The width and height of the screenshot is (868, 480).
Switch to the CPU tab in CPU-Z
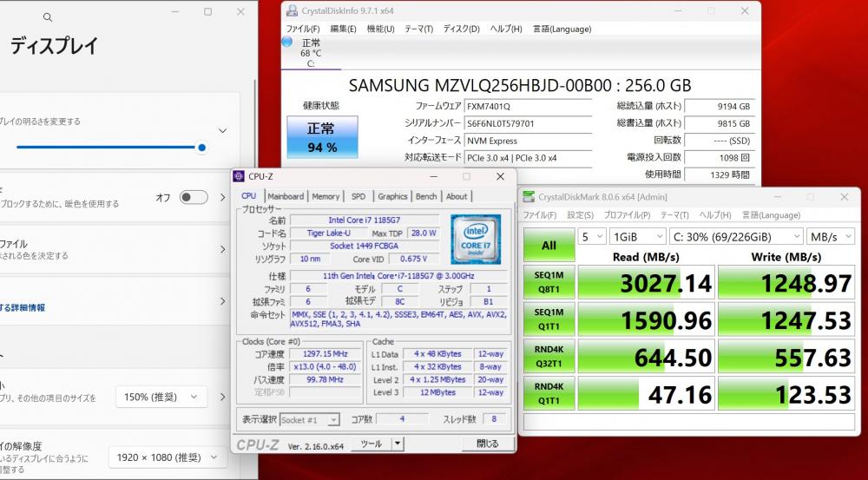[x=248, y=196]
